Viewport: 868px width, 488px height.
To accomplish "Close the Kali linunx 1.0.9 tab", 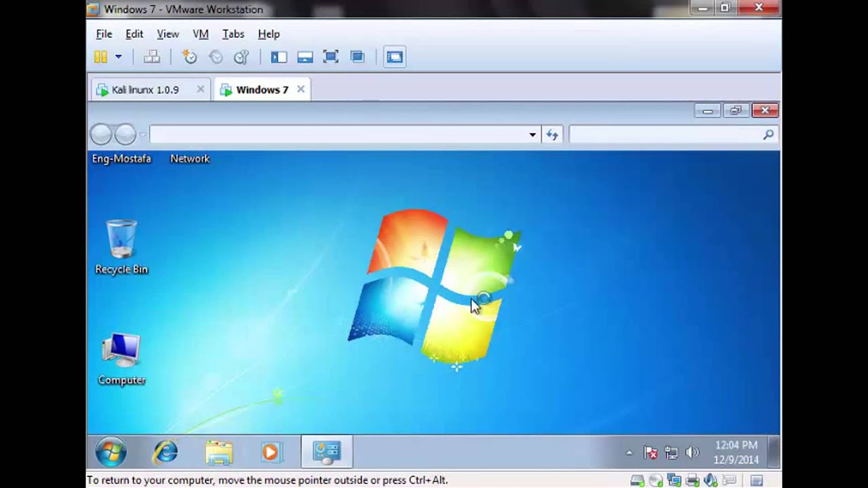I will click(200, 89).
